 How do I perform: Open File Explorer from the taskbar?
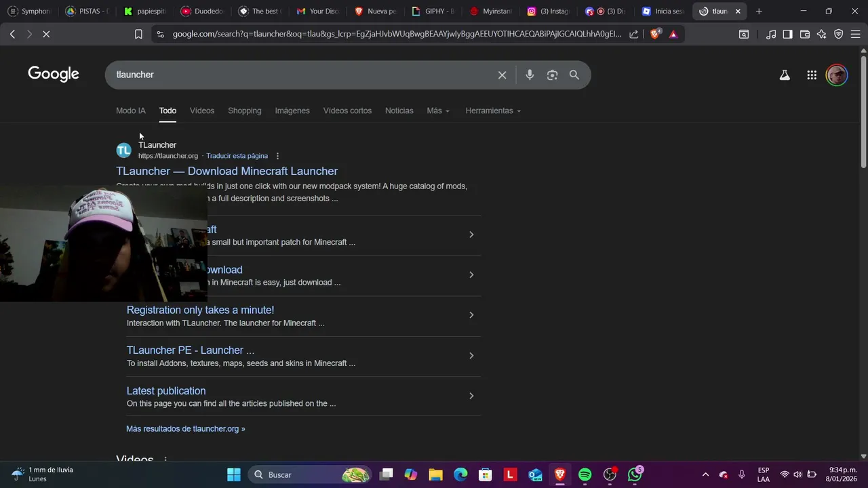coord(435,474)
